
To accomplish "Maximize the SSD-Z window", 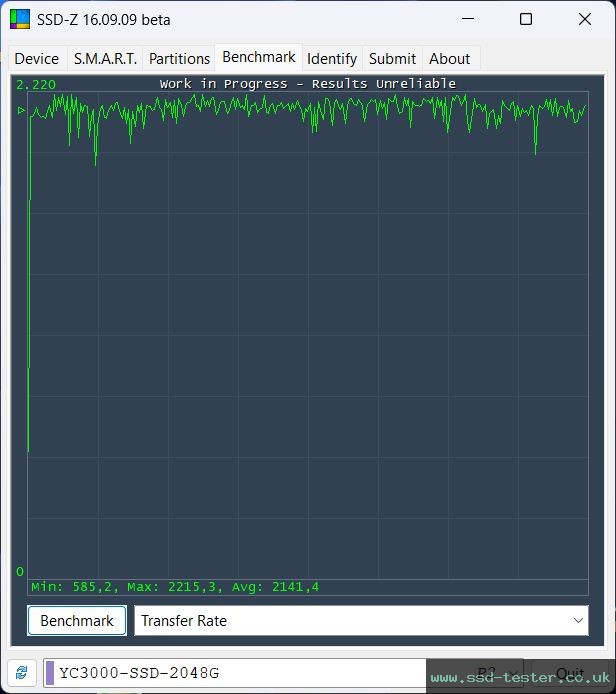I will pyautogui.click(x=526, y=19).
